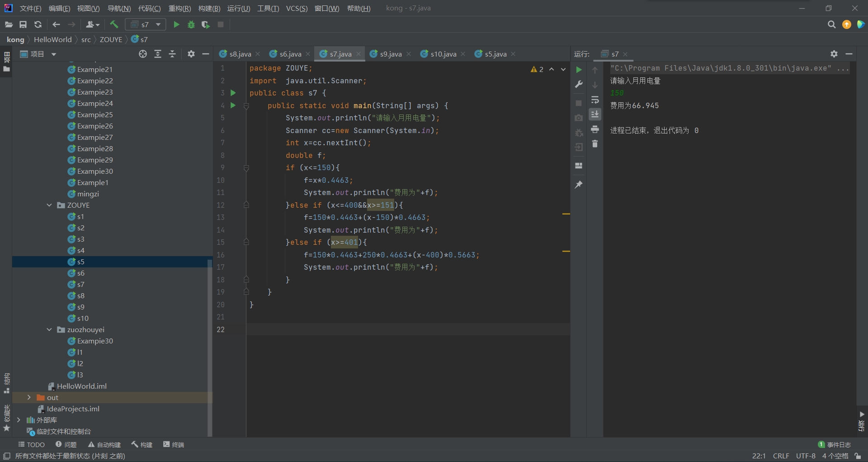
Task: Open the s7 run configuration dropdown
Action: [146, 24]
